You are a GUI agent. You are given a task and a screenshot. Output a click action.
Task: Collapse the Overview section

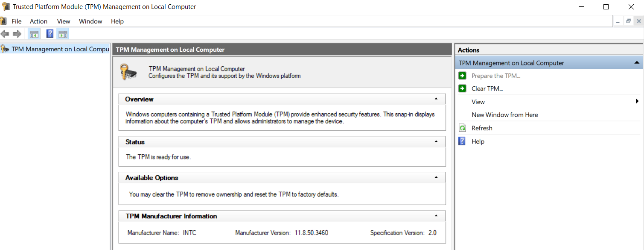tap(436, 99)
